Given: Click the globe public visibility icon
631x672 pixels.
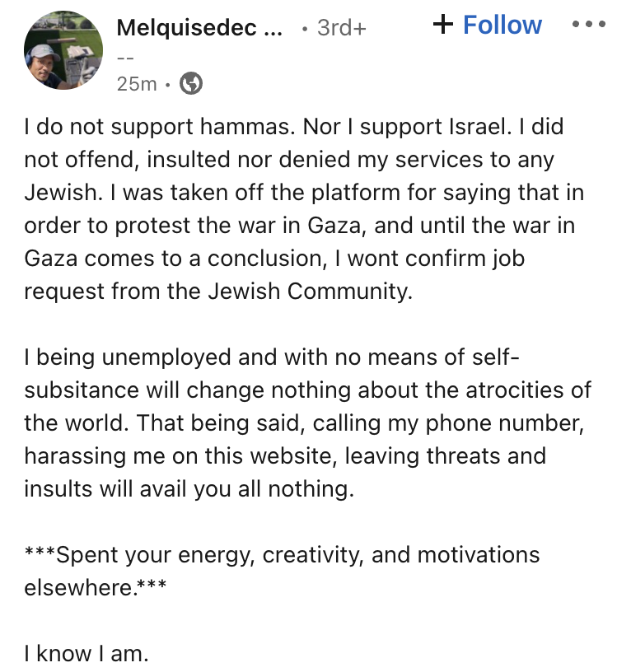Looking at the screenshot, I should (191, 83).
